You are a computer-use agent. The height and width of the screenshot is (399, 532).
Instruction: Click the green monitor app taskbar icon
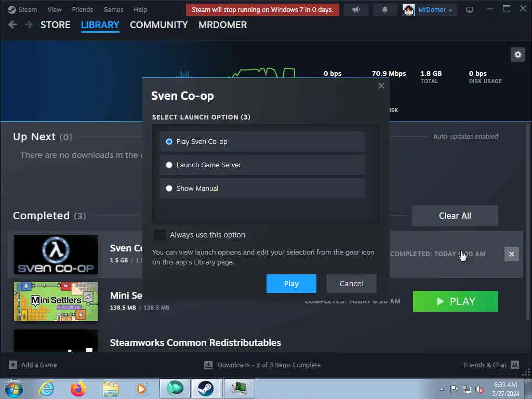pyautogui.click(x=239, y=389)
